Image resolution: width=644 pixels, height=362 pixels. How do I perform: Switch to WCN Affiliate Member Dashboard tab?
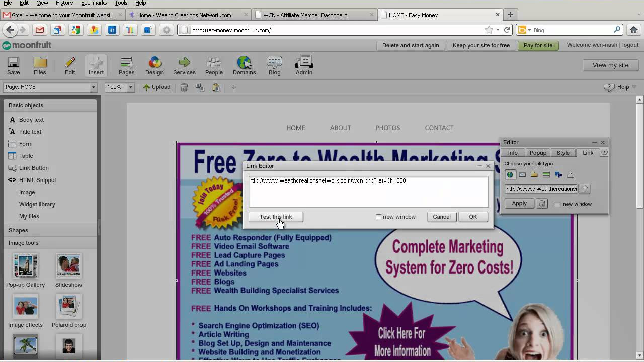(314, 15)
